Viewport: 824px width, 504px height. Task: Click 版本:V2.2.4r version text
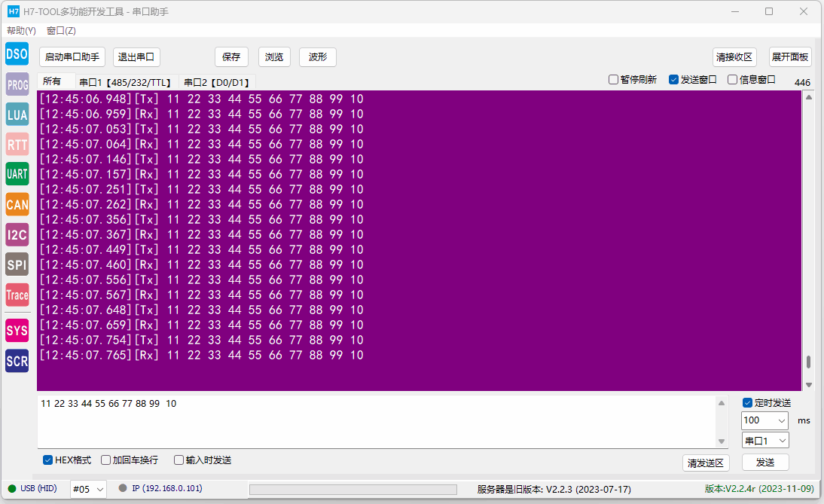(x=759, y=489)
